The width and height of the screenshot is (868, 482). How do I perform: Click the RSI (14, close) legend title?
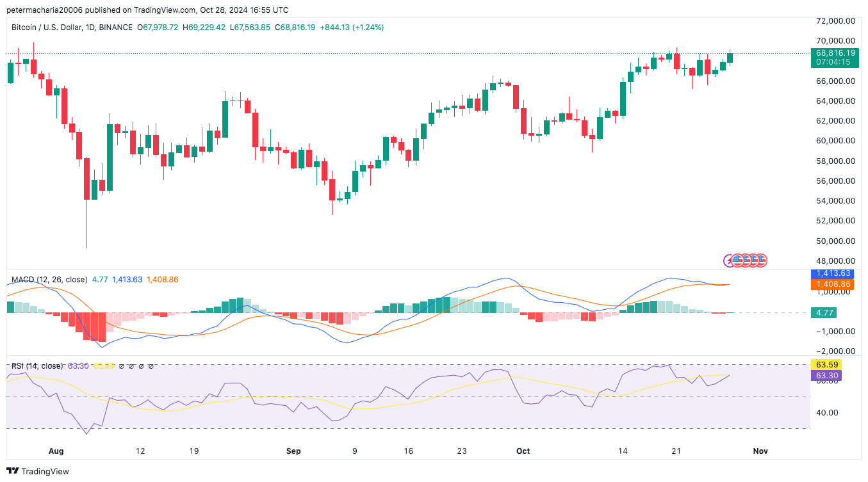click(x=37, y=366)
